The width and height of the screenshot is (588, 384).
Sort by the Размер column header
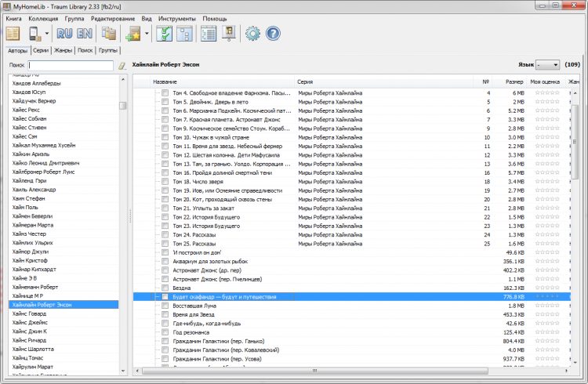point(510,82)
